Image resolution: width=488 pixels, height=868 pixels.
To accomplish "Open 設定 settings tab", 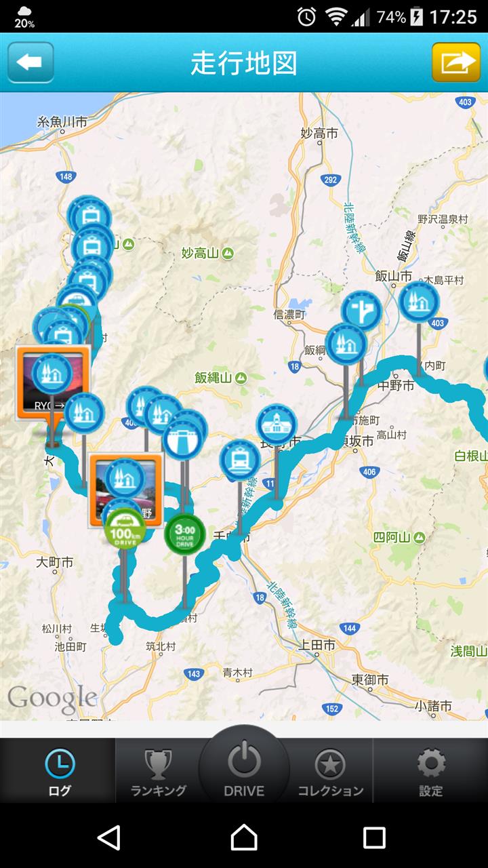I will [x=431, y=772].
